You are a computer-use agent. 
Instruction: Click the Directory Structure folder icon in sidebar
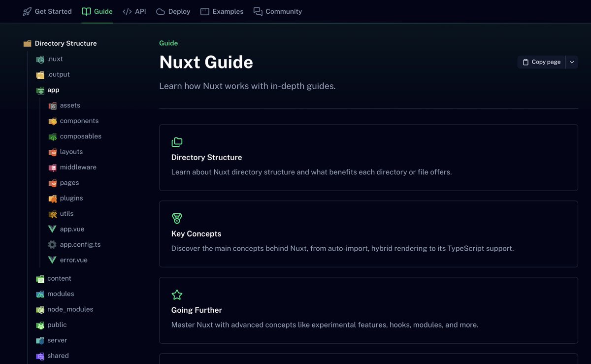pyautogui.click(x=28, y=44)
